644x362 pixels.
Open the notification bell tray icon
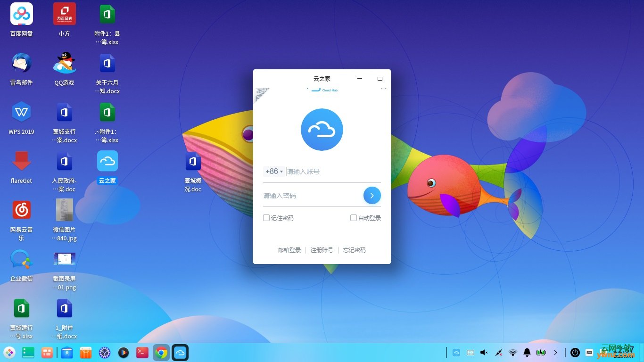point(527,353)
